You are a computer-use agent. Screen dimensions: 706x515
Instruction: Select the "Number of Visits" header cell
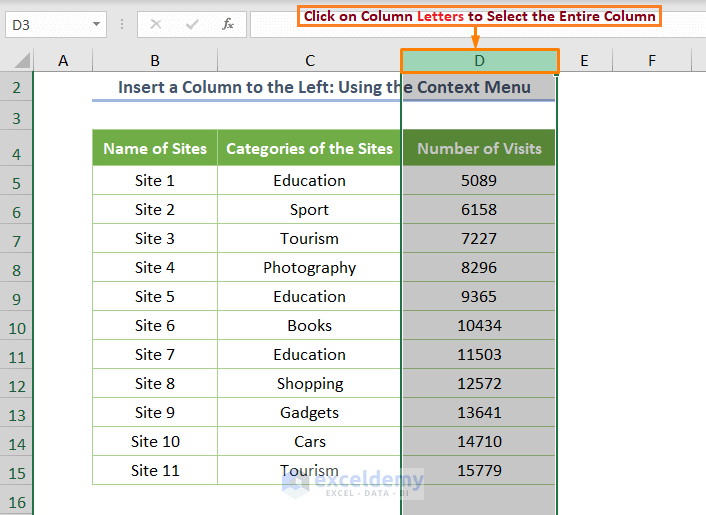pos(479,149)
